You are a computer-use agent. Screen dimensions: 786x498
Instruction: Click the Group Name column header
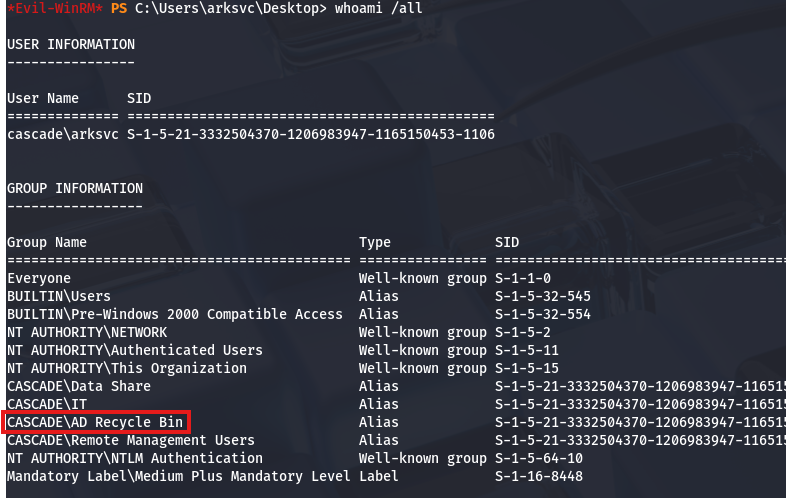47,242
